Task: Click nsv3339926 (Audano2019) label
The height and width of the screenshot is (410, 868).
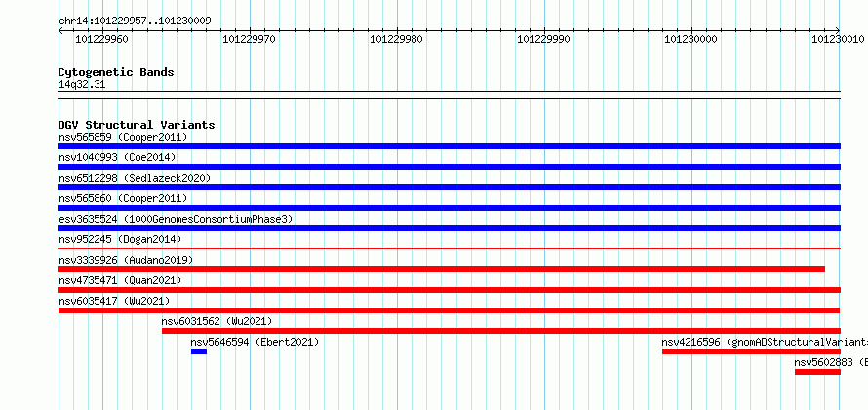Action: click(126, 260)
